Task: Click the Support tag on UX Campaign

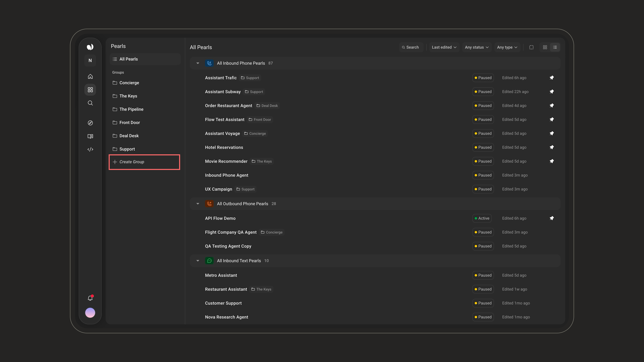Action: 246,189
